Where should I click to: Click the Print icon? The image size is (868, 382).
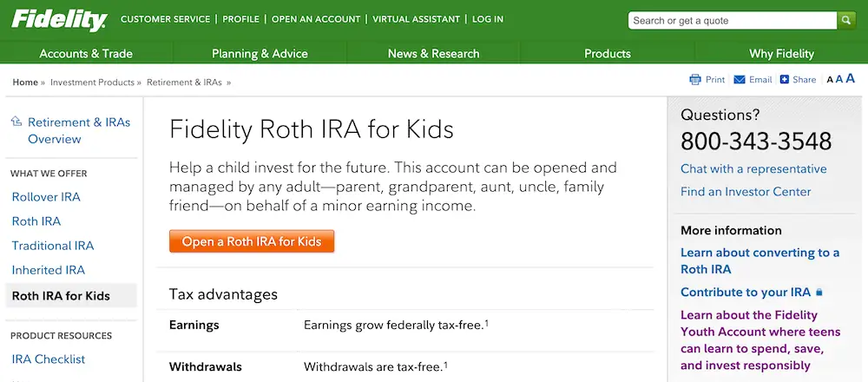coord(695,80)
